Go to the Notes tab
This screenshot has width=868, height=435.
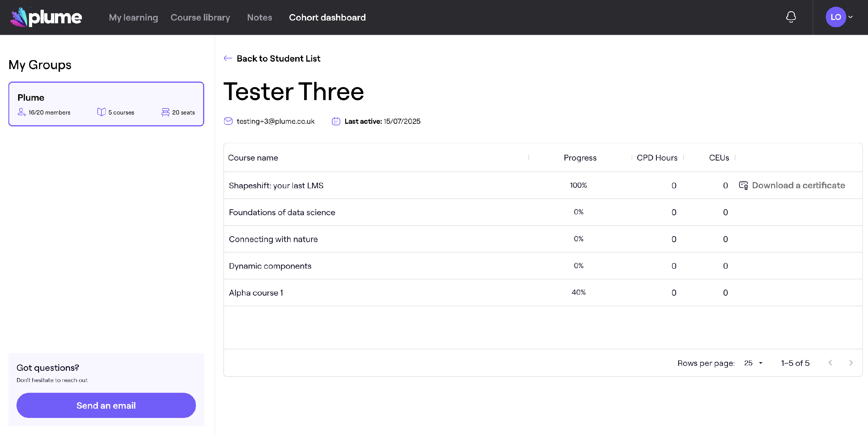pos(259,18)
